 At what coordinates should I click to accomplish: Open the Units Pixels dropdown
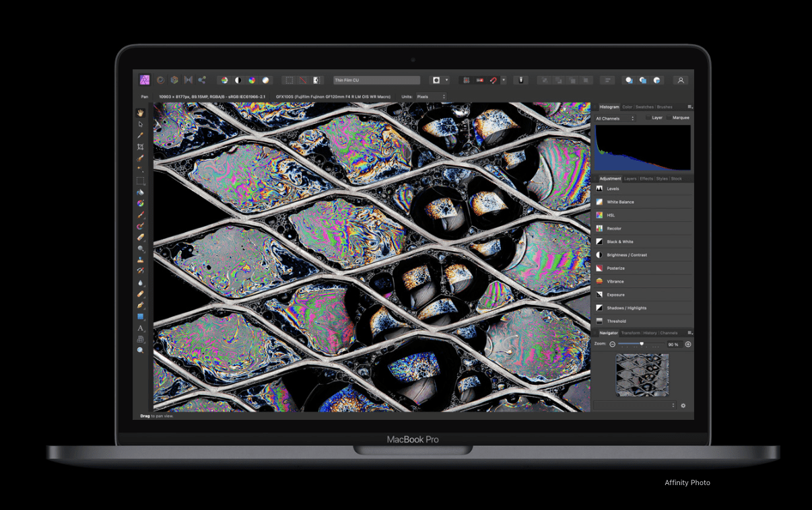pos(431,97)
